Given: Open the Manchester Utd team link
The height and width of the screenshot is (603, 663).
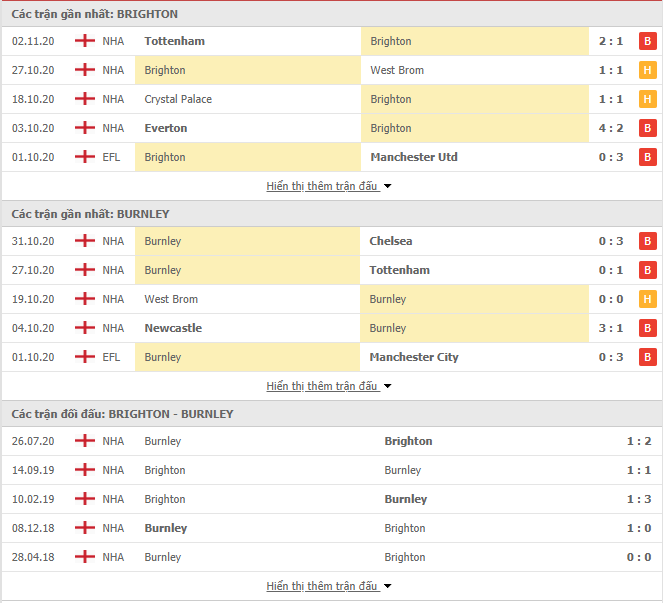Looking at the screenshot, I should tap(414, 157).
